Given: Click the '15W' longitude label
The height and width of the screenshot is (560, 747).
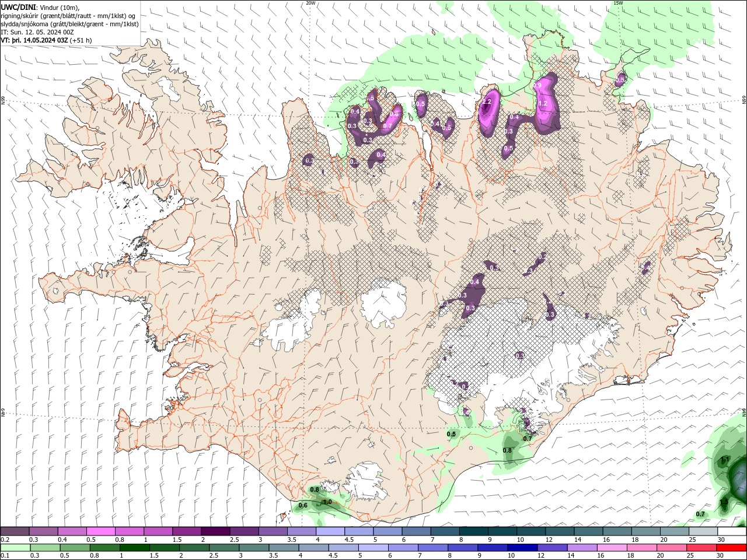Looking at the screenshot, I should 618,3.
